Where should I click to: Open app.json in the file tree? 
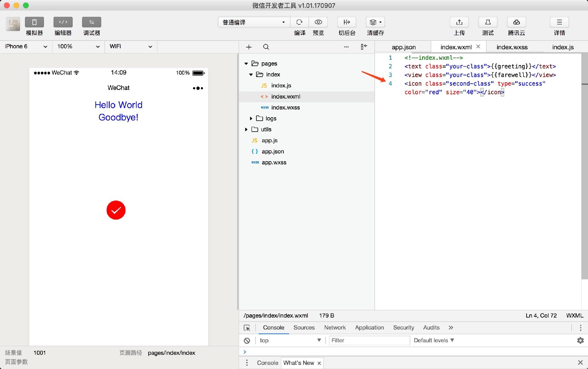point(272,151)
